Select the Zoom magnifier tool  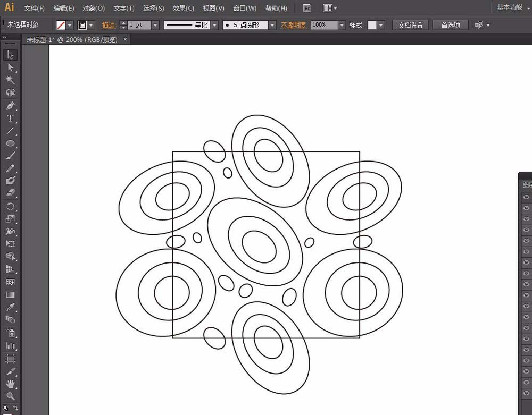click(10, 396)
